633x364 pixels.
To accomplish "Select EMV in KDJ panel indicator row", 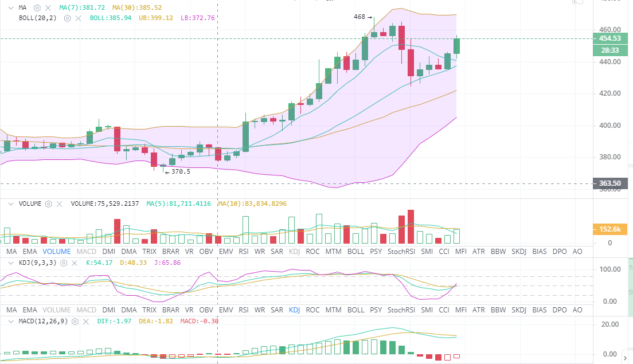I will click(x=226, y=310).
